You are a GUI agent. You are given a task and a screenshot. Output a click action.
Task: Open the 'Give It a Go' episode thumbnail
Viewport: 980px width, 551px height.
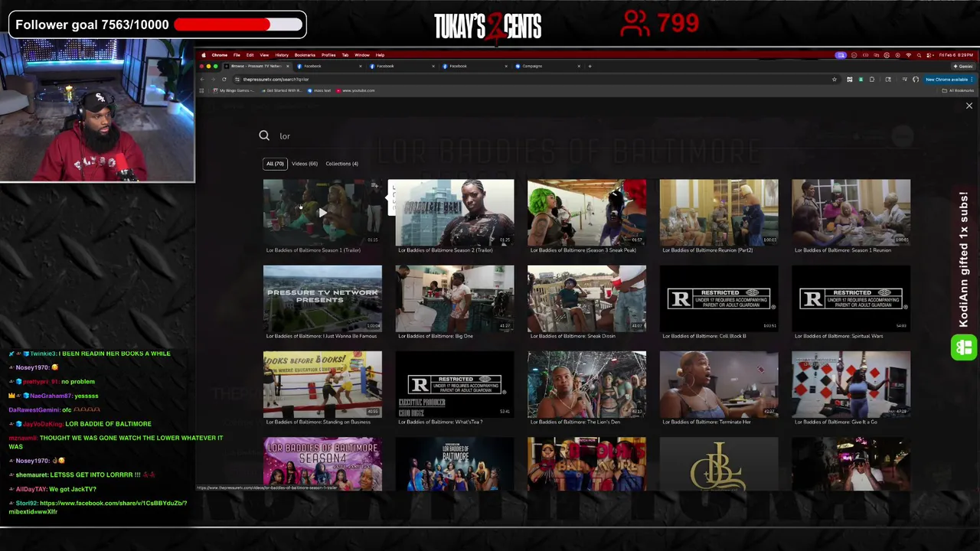click(x=851, y=384)
